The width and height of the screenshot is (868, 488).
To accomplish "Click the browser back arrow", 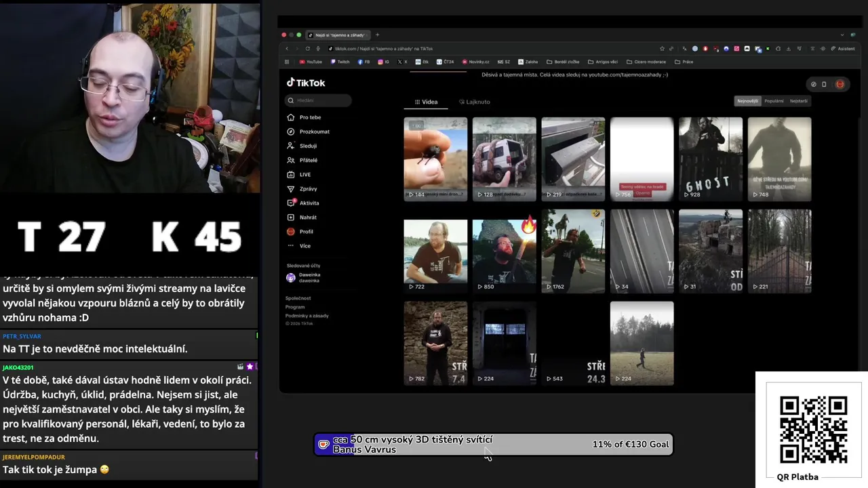I will (287, 49).
